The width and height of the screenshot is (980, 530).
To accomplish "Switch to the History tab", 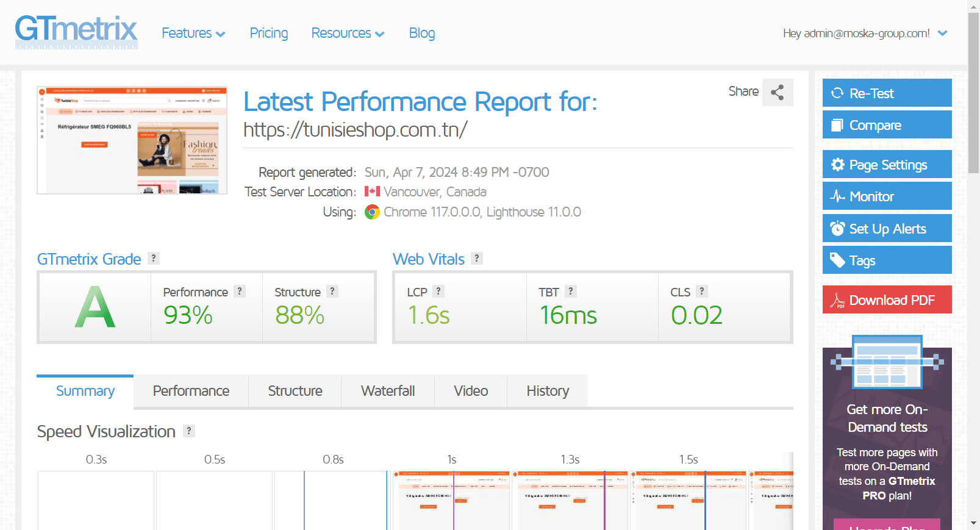I will tap(548, 391).
